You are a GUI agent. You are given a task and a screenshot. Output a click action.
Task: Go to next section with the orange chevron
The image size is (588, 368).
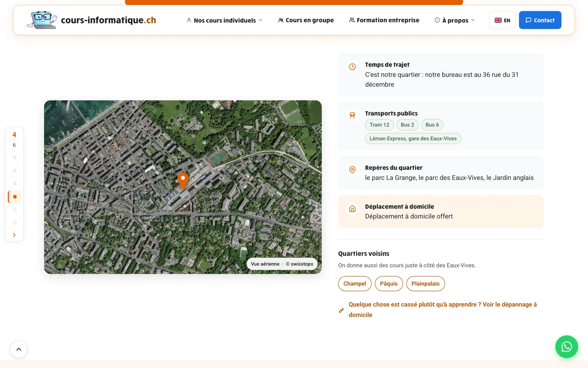tap(14, 235)
